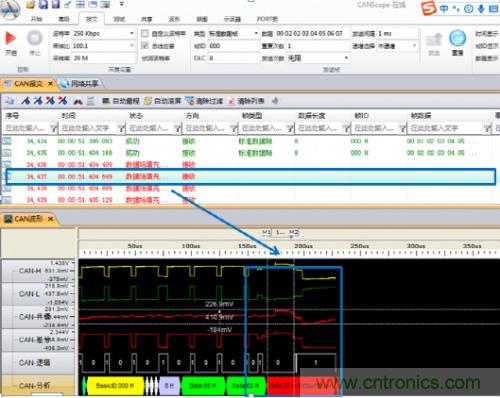
Task: Select the 网络共享 document tab
Action: (81, 83)
